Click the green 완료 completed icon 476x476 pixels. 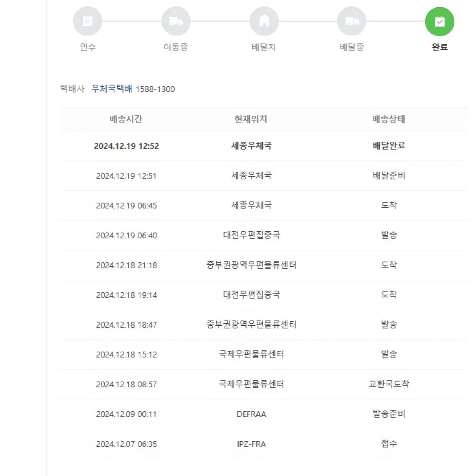point(440,21)
